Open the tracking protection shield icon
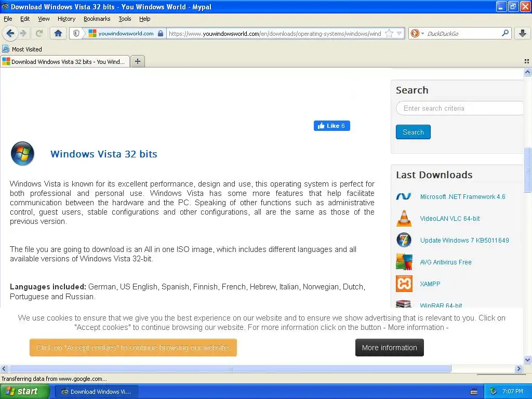 pos(76,33)
